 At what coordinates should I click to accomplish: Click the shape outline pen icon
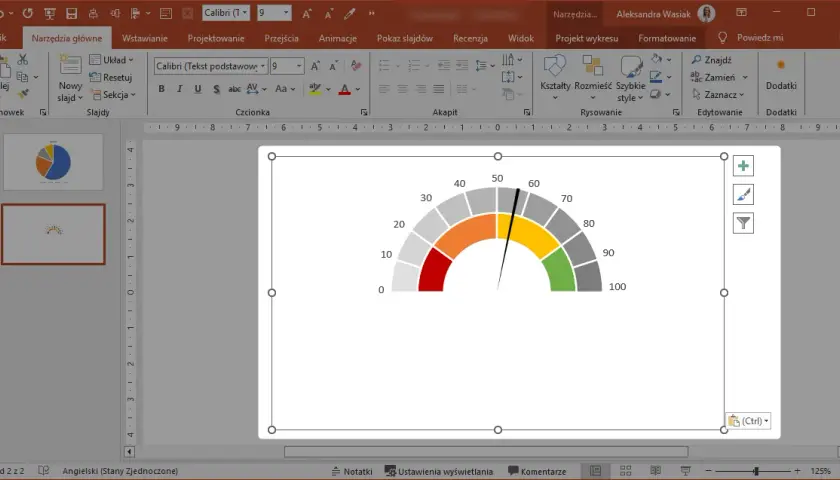click(x=656, y=77)
